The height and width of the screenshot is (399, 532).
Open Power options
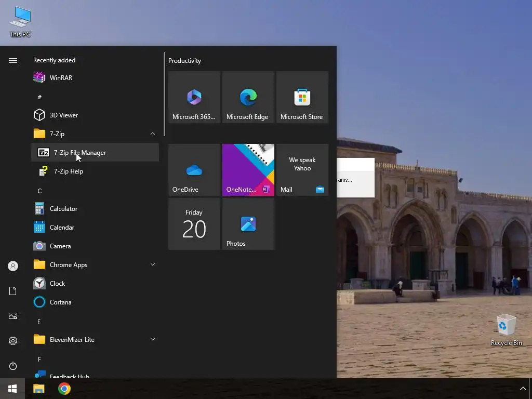(13, 366)
